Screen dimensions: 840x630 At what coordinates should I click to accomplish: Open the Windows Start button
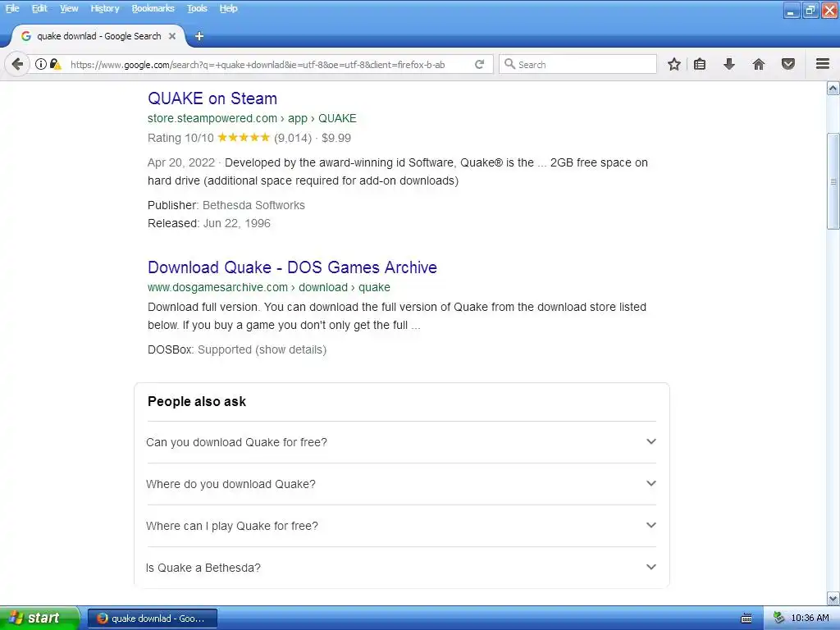tap(39, 618)
